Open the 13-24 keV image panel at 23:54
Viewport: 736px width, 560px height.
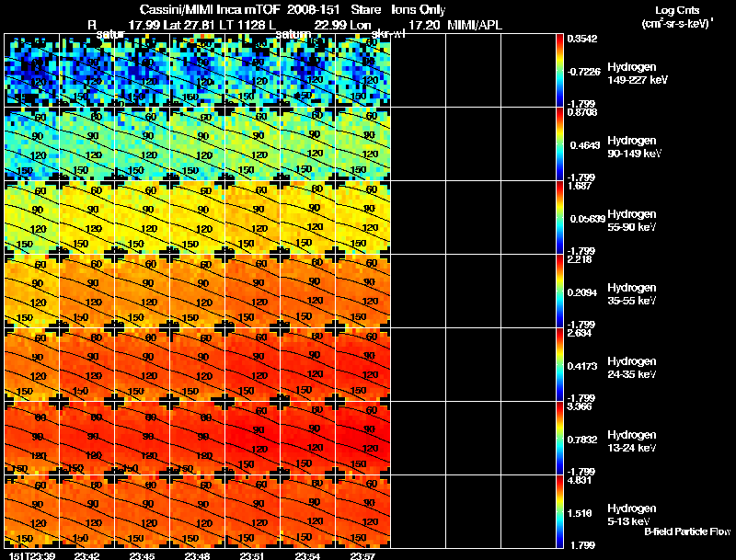[307, 439]
